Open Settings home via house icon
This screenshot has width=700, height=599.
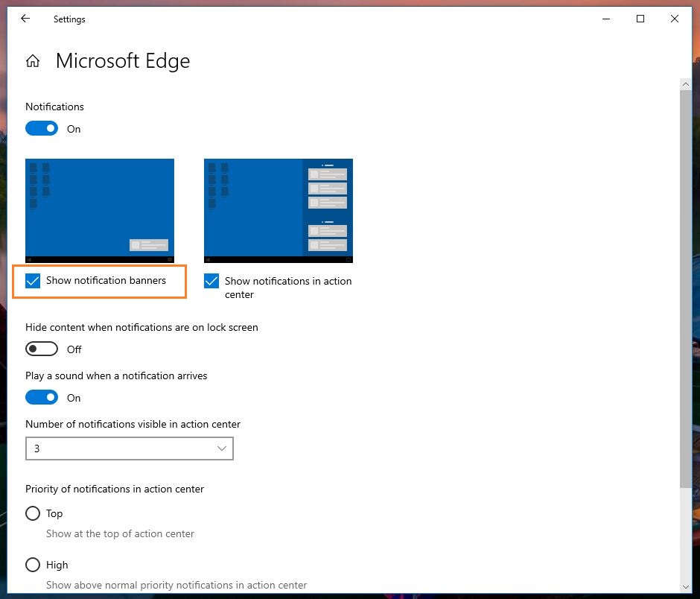pos(33,61)
